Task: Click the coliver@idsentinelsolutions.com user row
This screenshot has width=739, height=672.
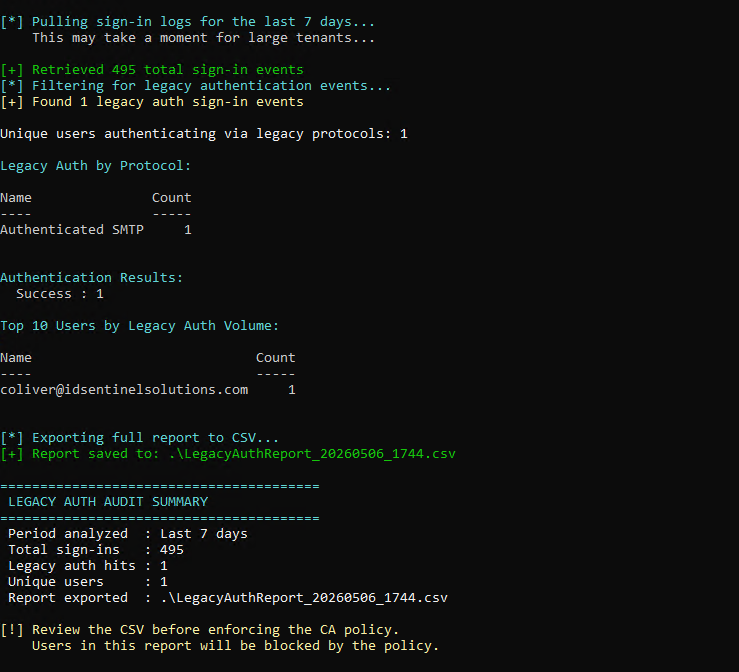Action: (x=148, y=390)
